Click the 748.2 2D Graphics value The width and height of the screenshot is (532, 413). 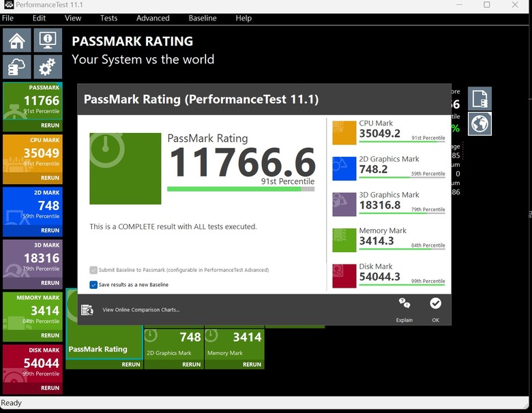[373, 169]
